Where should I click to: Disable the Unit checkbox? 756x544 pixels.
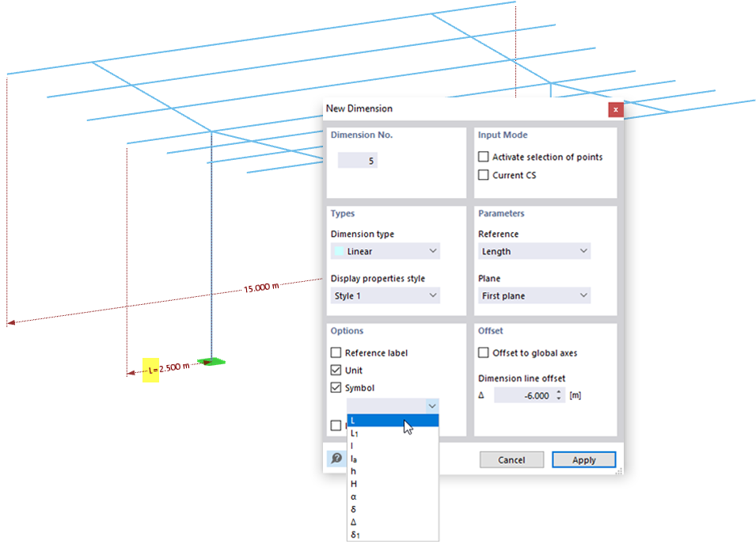(335, 370)
